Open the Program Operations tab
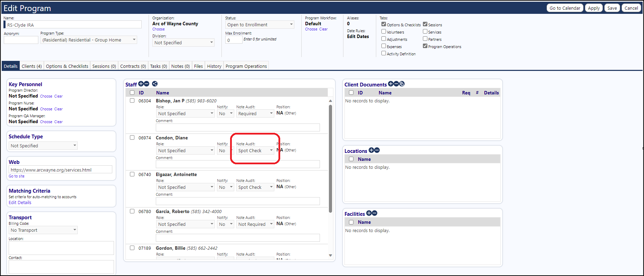Screen dimensions: 644x276 (246, 66)
